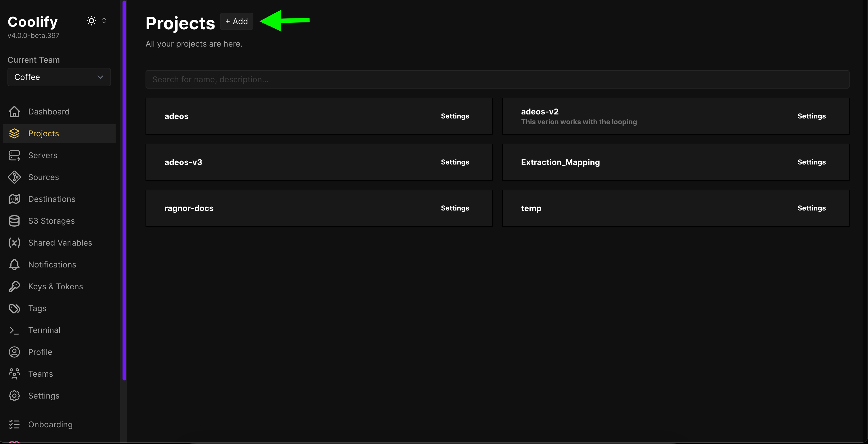This screenshot has height=444, width=868.
Task: Navigate to Destinations
Action: [59, 199]
